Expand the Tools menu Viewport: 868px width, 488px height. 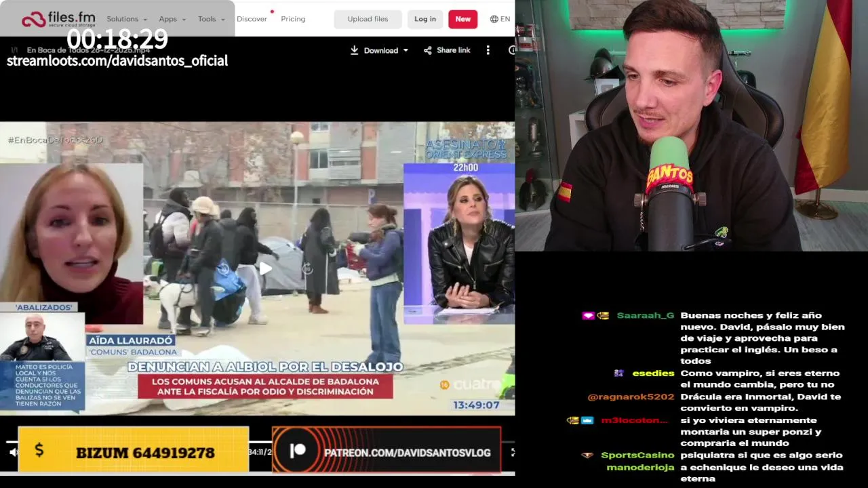[212, 19]
